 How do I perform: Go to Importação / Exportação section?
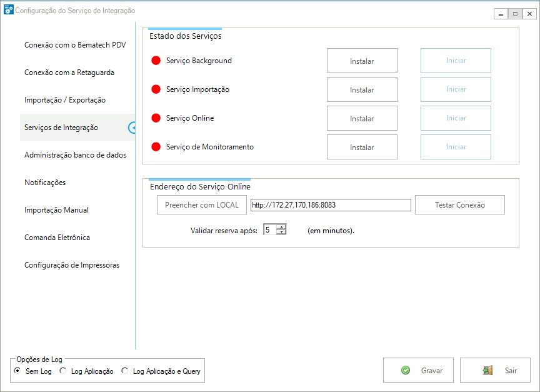(x=65, y=100)
